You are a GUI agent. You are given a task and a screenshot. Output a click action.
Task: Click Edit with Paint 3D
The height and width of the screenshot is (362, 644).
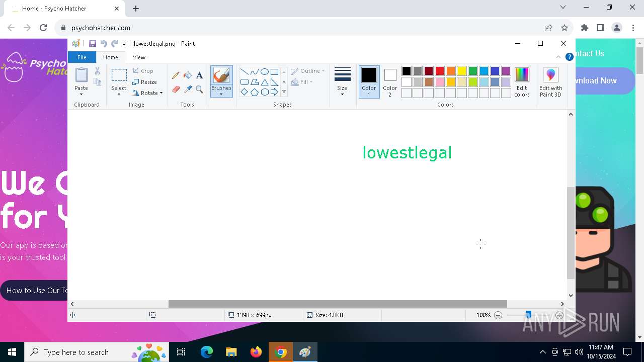(x=550, y=82)
